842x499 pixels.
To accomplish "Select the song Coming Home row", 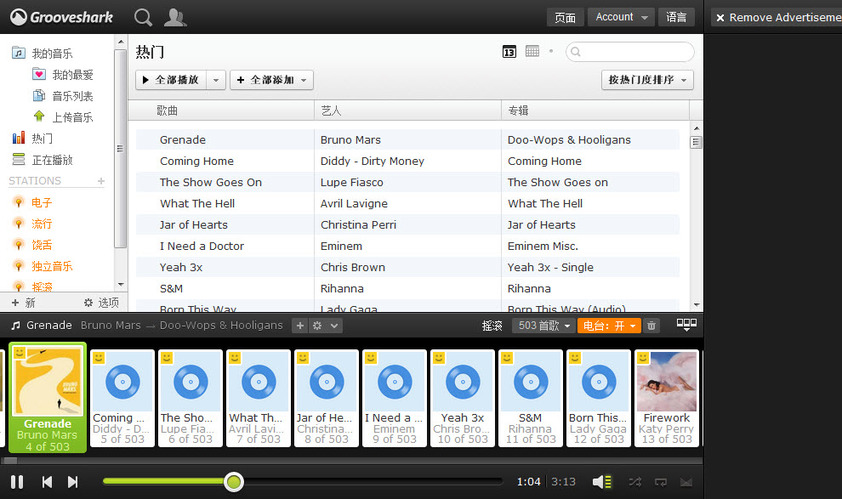I will click(x=408, y=161).
